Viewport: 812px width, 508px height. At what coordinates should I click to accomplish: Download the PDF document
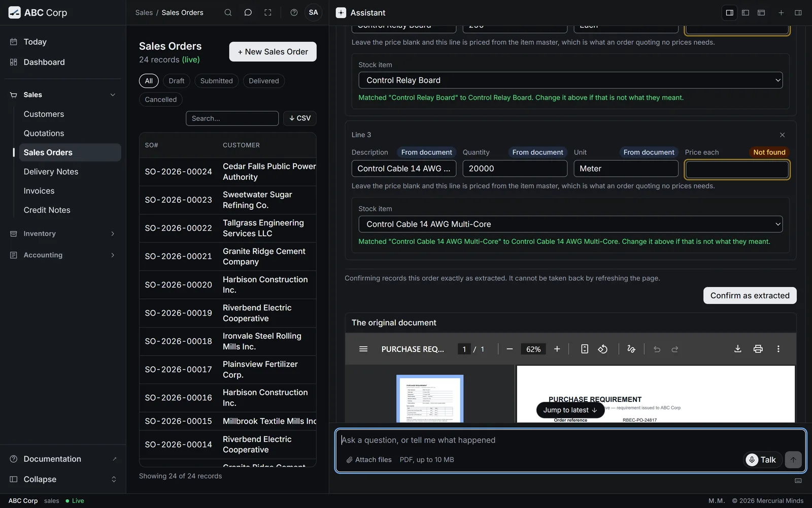coord(738,349)
